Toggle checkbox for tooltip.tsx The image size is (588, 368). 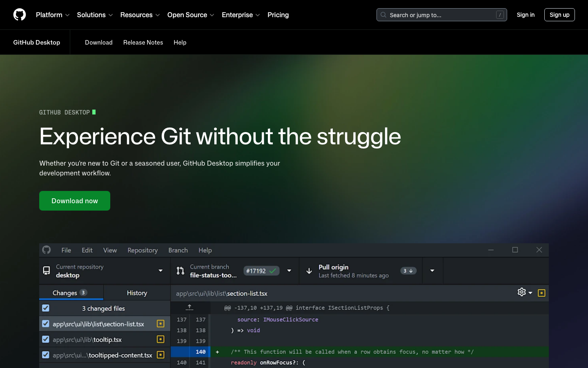tap(46, 339)
